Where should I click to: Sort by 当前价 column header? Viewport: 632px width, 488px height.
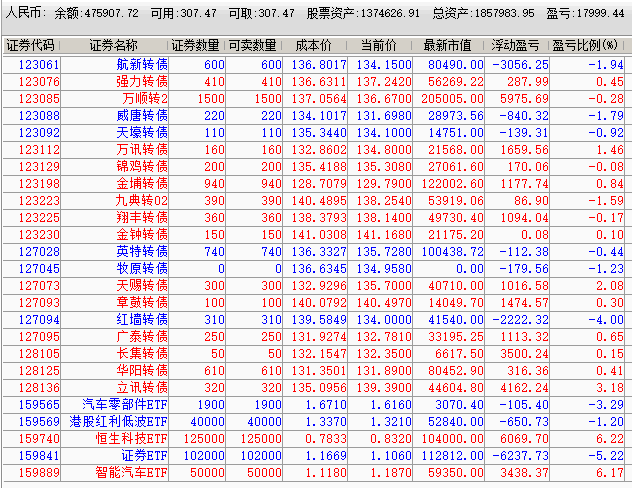[379, 45]
